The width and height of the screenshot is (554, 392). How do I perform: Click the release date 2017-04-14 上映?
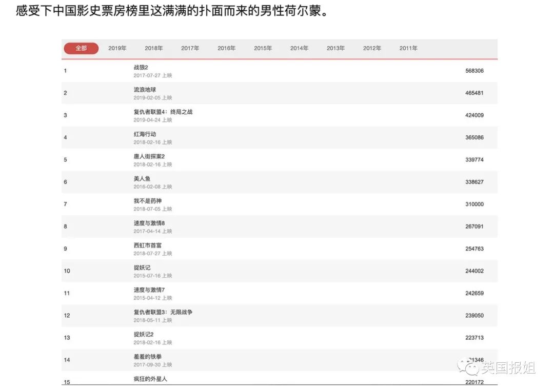tap(153, 231)
